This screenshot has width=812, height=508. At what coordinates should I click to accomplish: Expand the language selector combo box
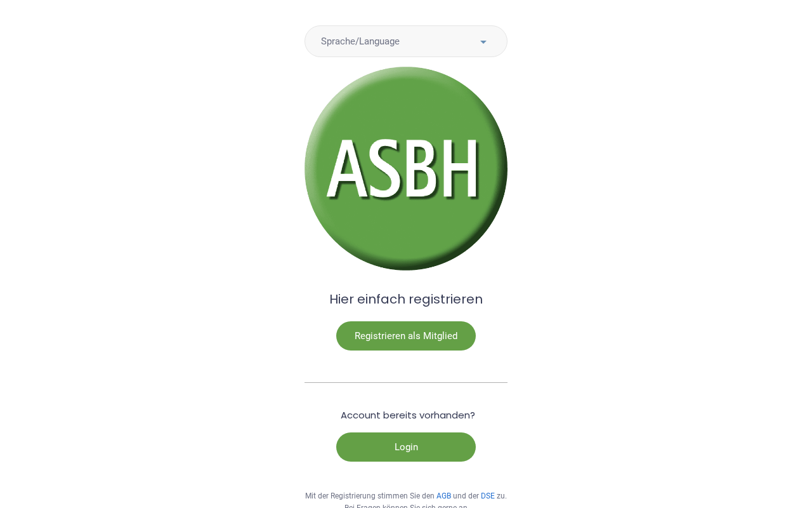click(x=406, y=41)
